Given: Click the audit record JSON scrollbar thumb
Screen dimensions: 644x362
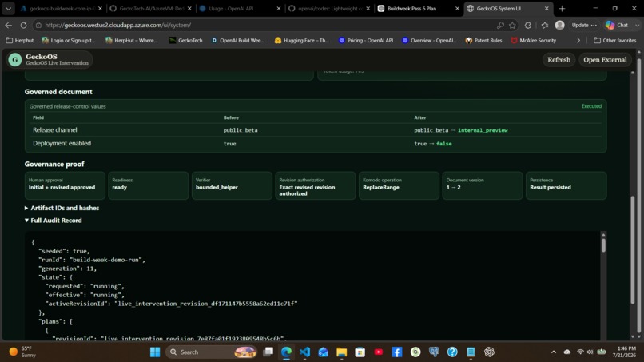Looking at the screenshot, I should click(x=603, y=245).
